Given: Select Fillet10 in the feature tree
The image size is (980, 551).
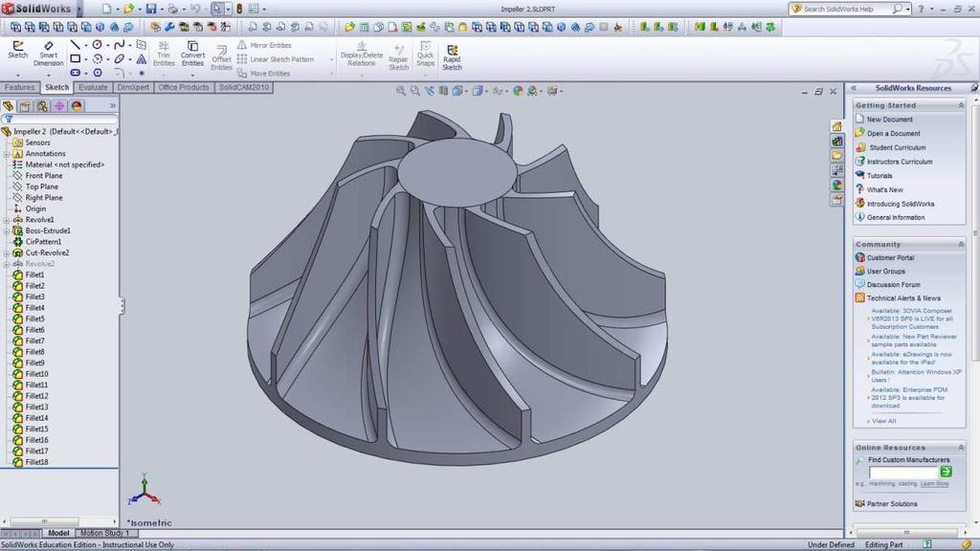Looking at the screenshot, I should click(x=37, y=374).
